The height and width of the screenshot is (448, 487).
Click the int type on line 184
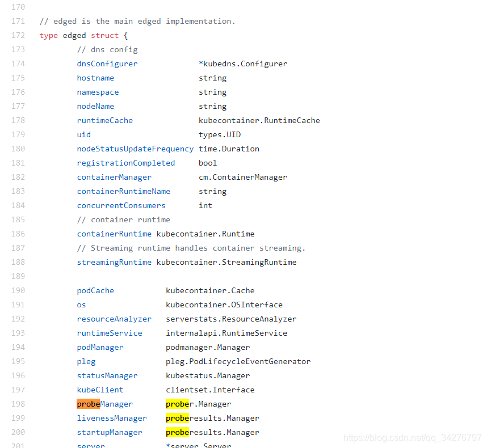[205, 206]
